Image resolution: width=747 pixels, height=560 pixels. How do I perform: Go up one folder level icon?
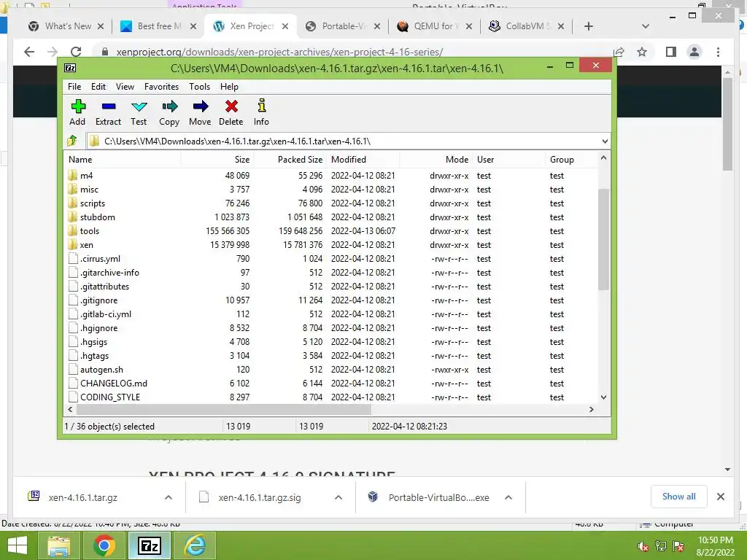(x=72, y=141)
